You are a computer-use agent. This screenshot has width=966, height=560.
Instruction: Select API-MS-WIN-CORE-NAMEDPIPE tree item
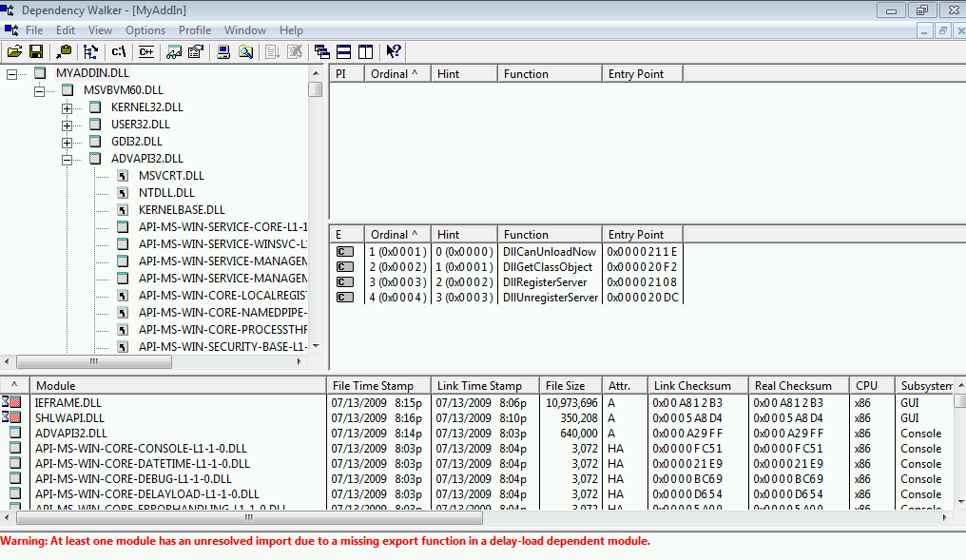pos(222,313)
